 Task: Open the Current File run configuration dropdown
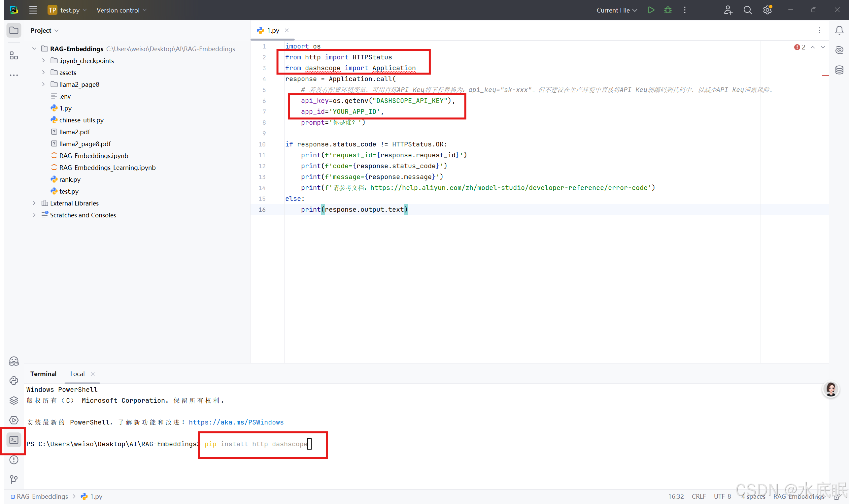click(x=617, y=10)
